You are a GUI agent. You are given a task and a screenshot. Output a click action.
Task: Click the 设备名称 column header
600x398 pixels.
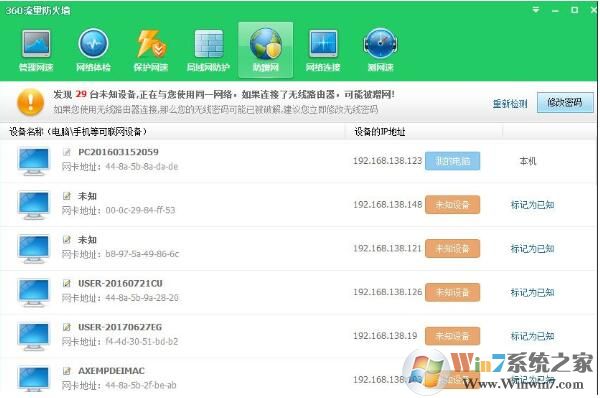click(78, 132)
